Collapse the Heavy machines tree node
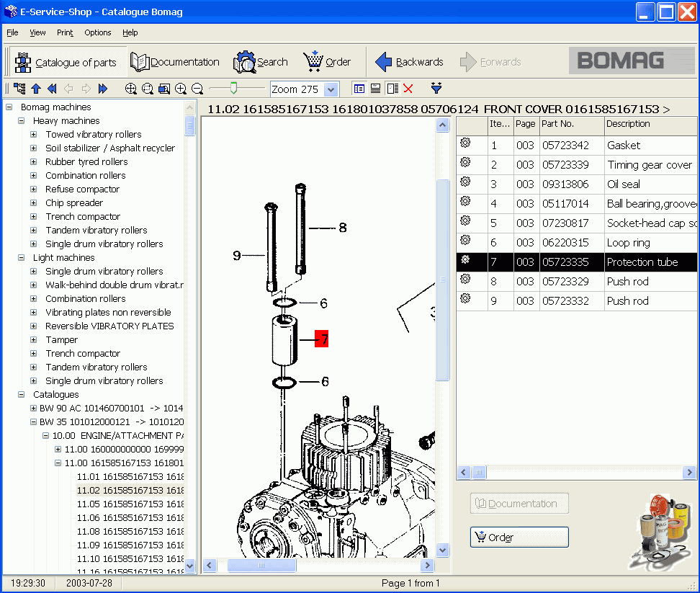The image size is (700, 593). [x=21, y=120]
